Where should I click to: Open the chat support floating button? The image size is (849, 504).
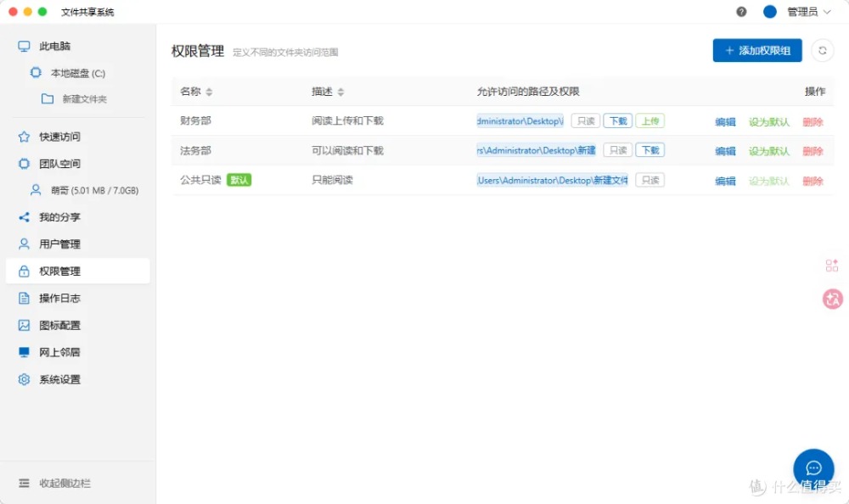[813, 468]
